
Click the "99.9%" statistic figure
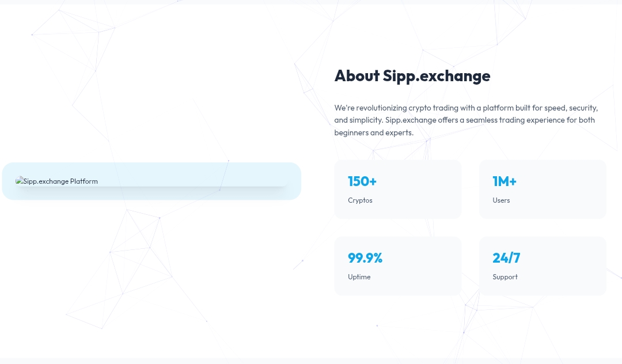click(365, 258)
